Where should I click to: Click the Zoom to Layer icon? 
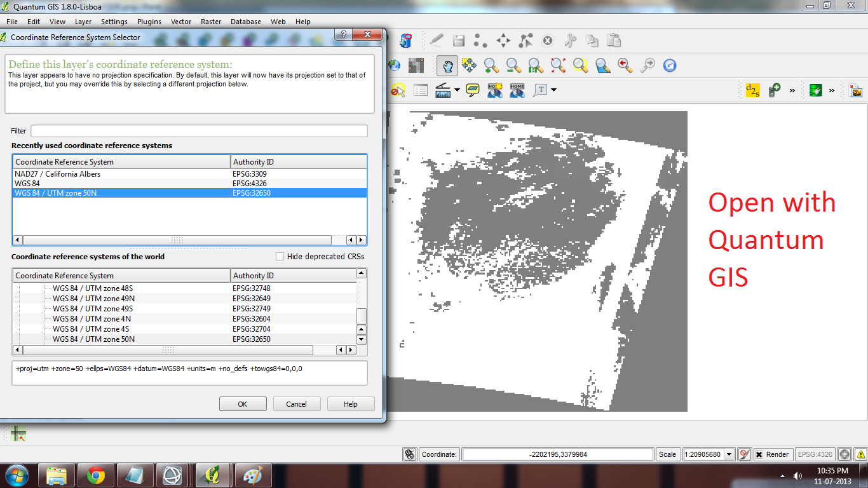(x=602, y=65)
